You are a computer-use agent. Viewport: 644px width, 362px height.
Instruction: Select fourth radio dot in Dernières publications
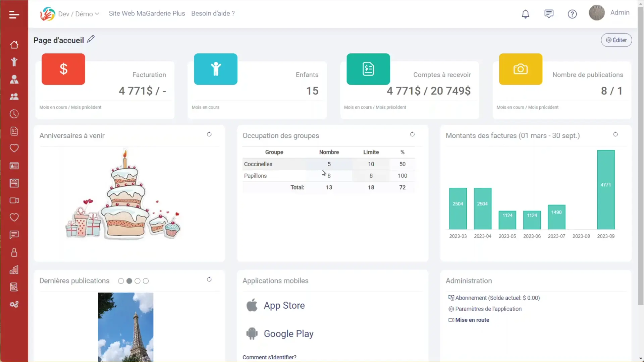[146, 281]
